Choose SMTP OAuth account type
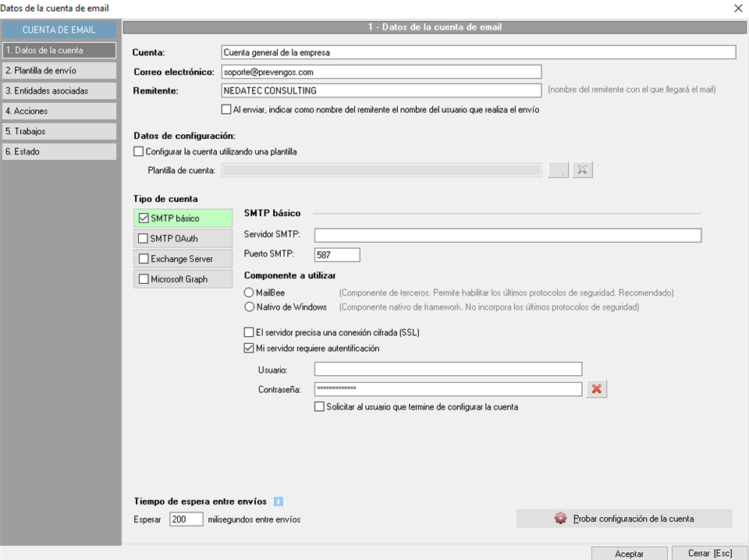This screenshot has height=560, width=749. click(x=183, y=238)
